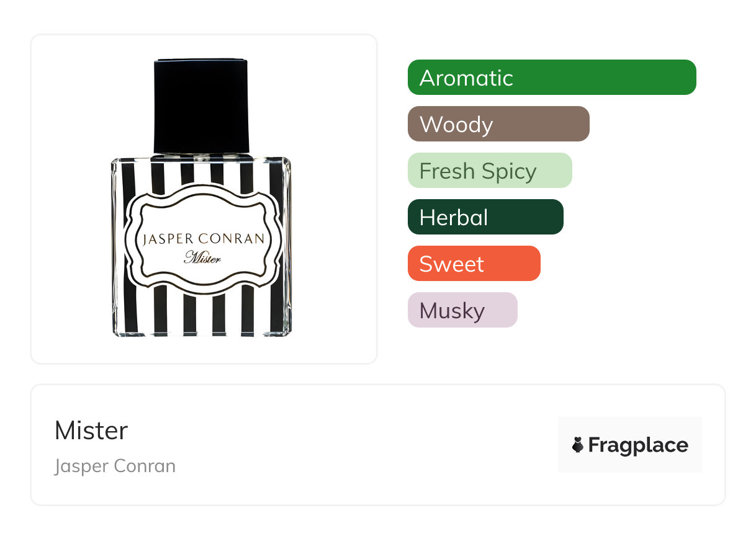756x536 pixels.
Task: Select the Woody accord bar
Action: click(498, 124)
